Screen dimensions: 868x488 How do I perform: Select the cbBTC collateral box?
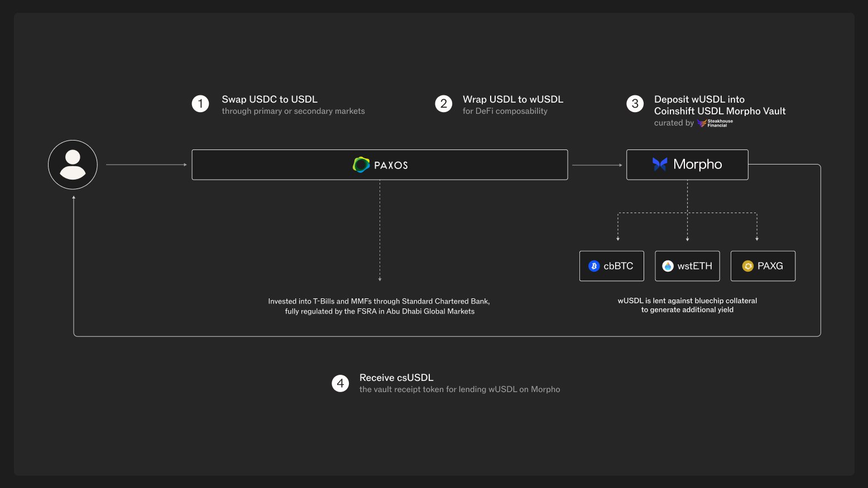coord(612,266)
